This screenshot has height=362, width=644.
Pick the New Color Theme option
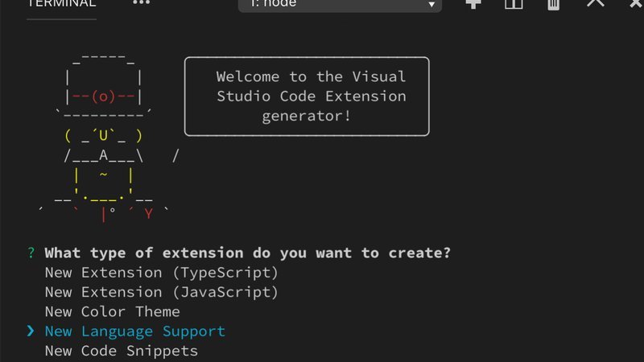[x=113, y=311]
